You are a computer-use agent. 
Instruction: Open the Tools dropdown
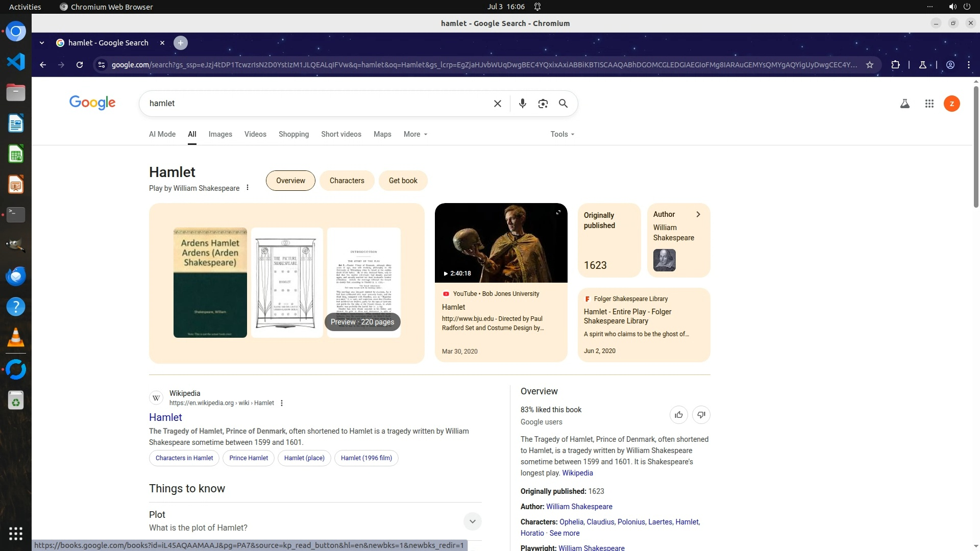(562, 134)
